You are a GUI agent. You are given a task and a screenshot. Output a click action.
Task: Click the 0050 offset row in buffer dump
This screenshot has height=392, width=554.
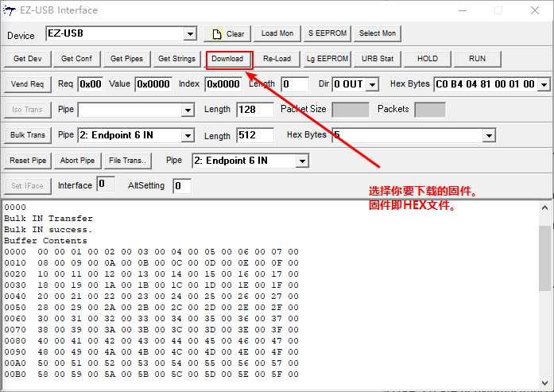click(152, 308)
